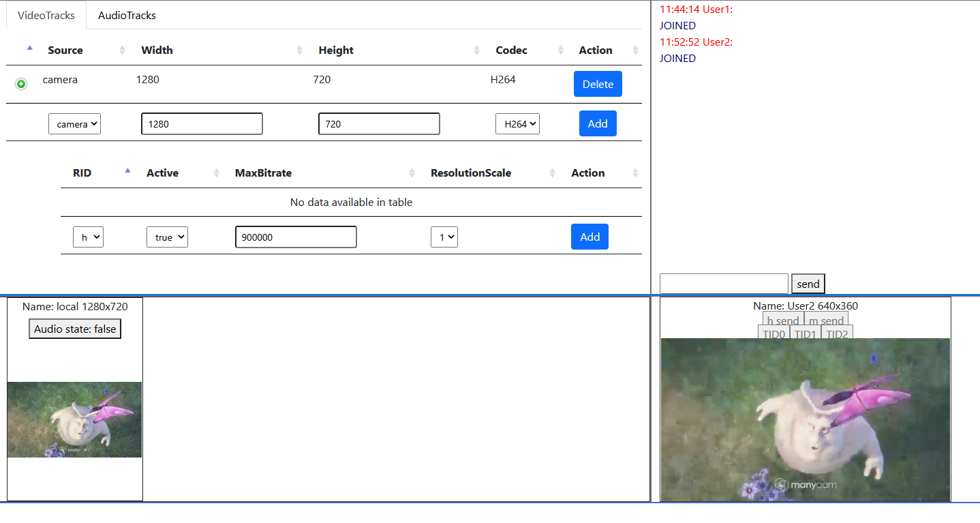Screen dimensions: 980x523
Task: Sort by Source column arrow icon
Action: 122,50
